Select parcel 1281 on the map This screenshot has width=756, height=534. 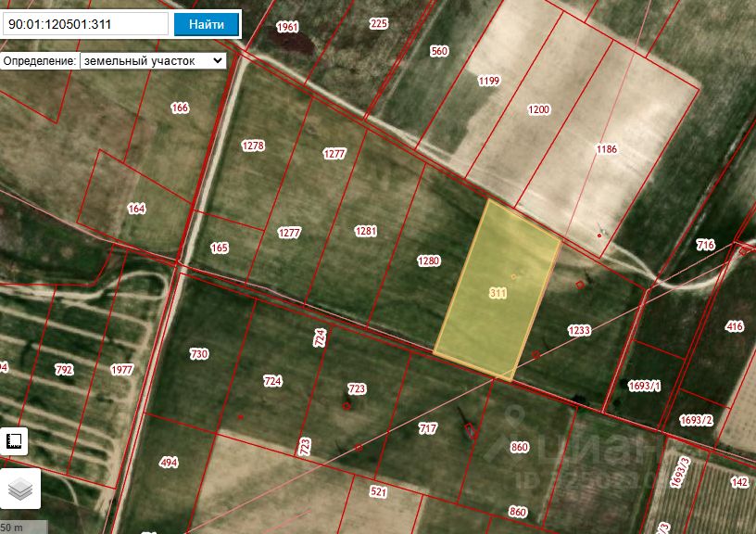point(365,231)
